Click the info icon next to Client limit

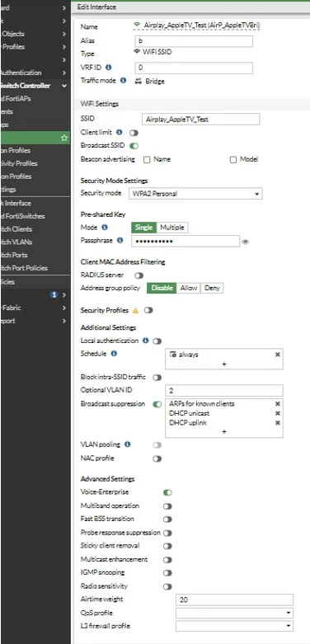pos(120,132)
